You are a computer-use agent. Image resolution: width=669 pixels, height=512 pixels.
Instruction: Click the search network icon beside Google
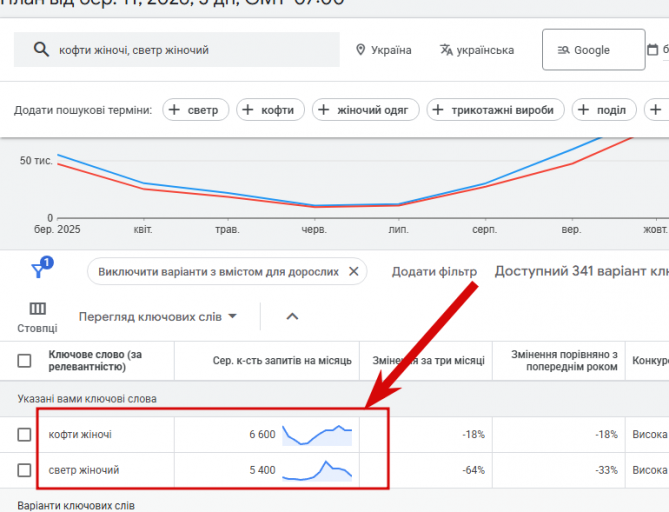point(564,50)
